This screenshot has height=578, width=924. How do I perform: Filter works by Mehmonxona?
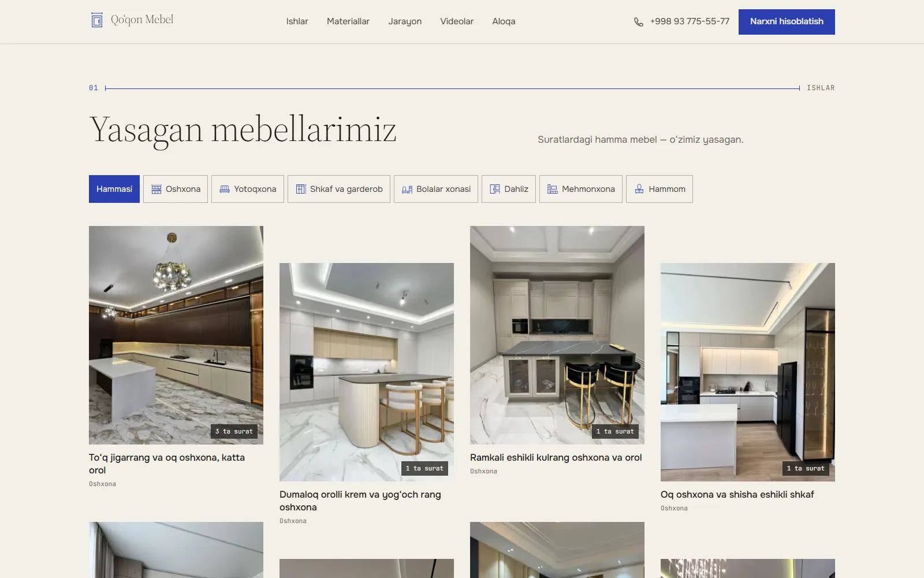click(x=581, y=189)
